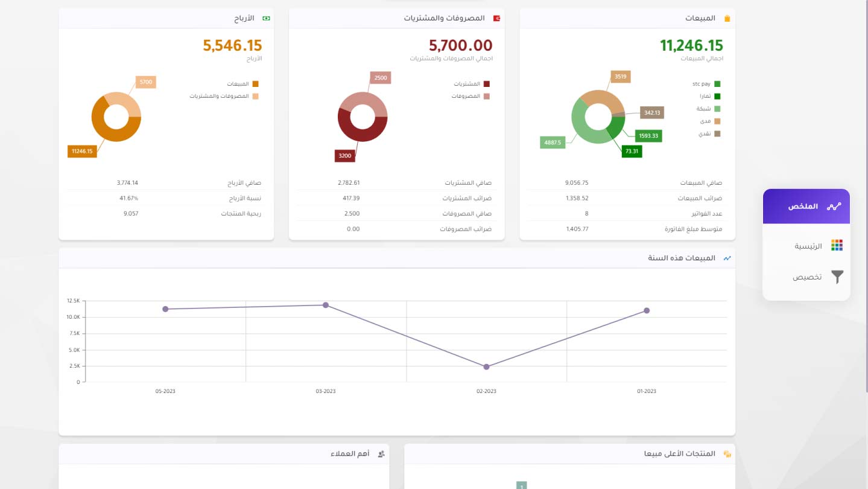Click the line chart icon beside المبيعات هذه السنة

click(x=727, y=258)
